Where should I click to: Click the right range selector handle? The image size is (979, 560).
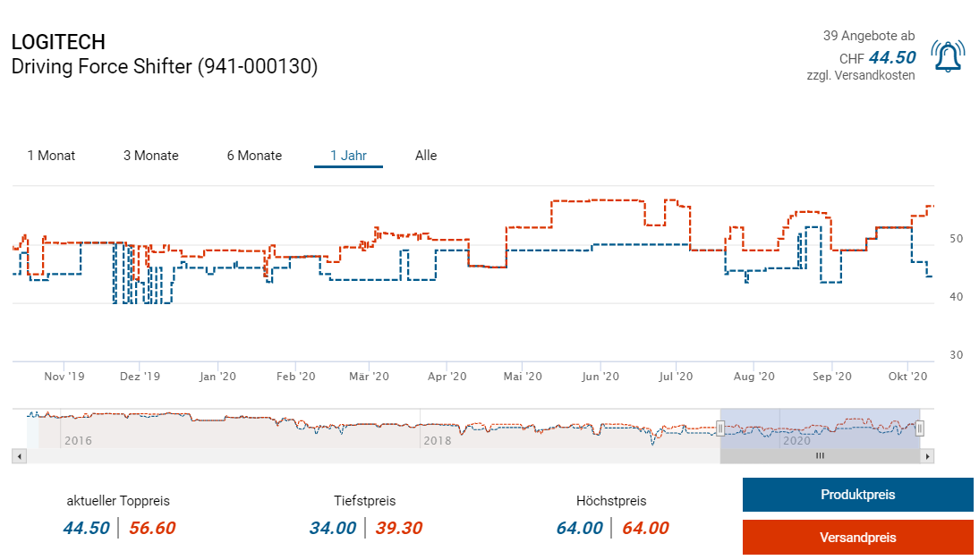click(x=920, y=428)
